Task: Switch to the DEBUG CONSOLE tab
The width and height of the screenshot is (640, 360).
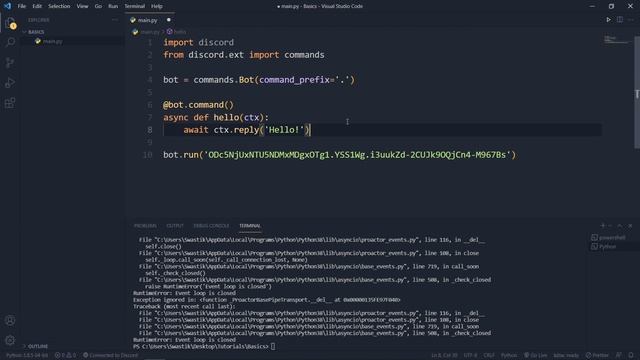Action: coord(211,226)
